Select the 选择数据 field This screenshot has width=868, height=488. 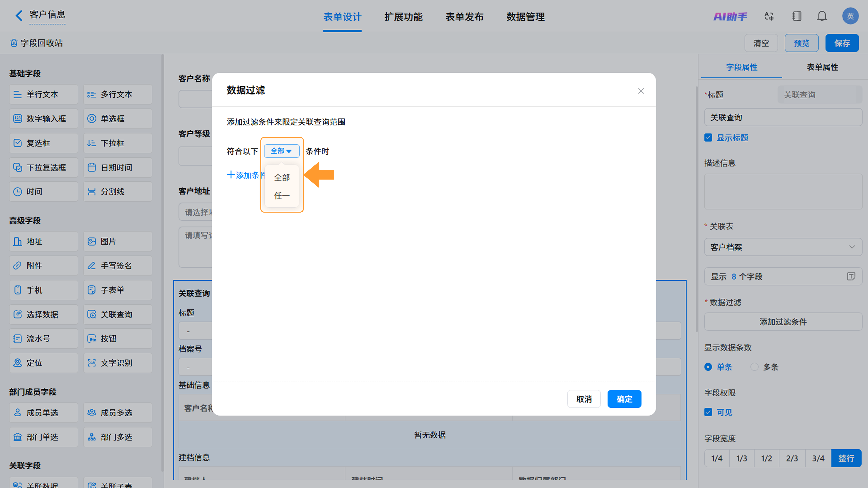point(43,314)
